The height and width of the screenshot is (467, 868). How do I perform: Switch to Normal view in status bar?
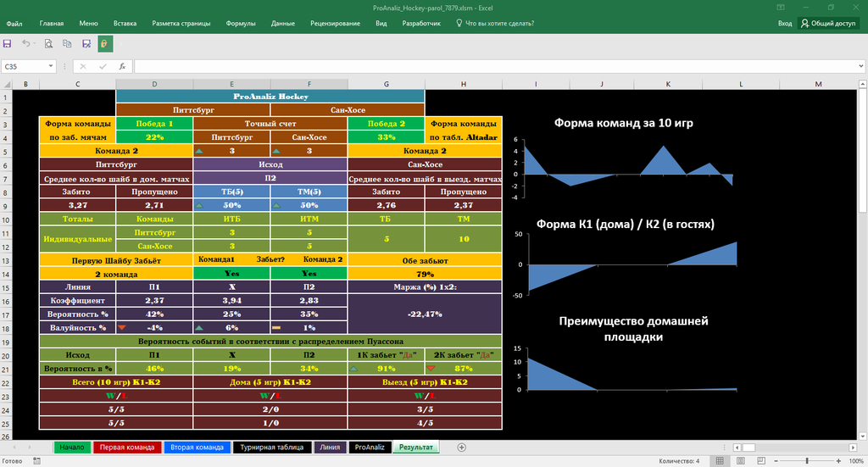[720, 461]
